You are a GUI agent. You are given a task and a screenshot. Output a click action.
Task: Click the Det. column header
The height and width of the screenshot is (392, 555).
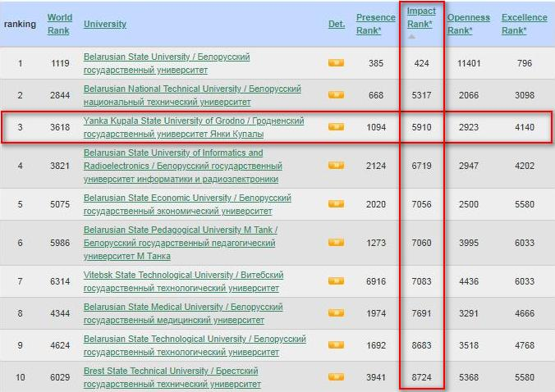pyautogui.click(x=337, y=24)
